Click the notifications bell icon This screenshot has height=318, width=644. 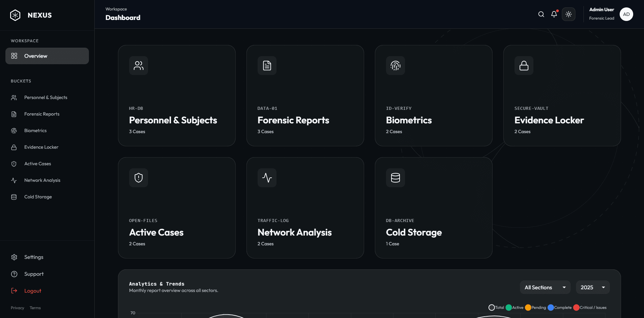coord(554,14)
